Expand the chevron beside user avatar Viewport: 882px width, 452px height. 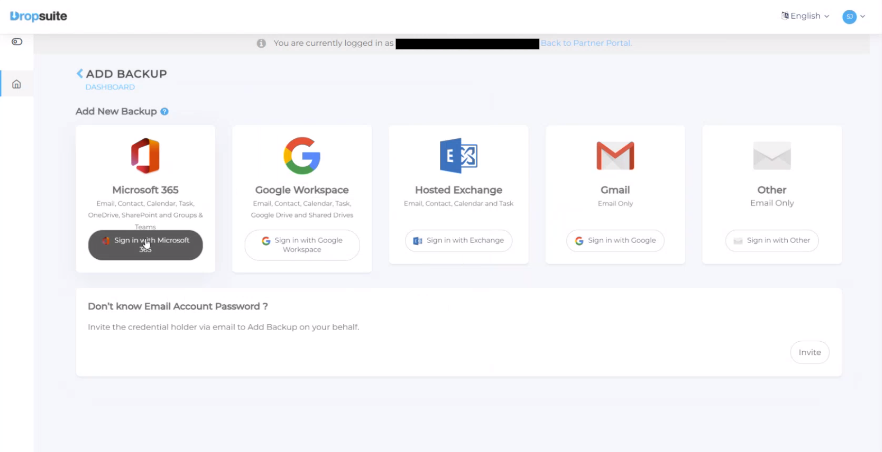pos(863,16)
